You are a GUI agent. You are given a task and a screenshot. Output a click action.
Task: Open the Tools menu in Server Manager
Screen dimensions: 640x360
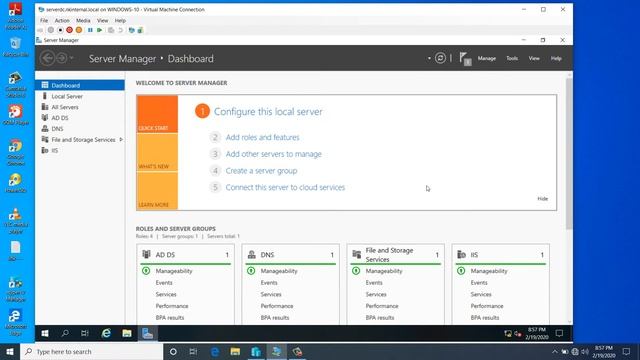click(512, 58)
